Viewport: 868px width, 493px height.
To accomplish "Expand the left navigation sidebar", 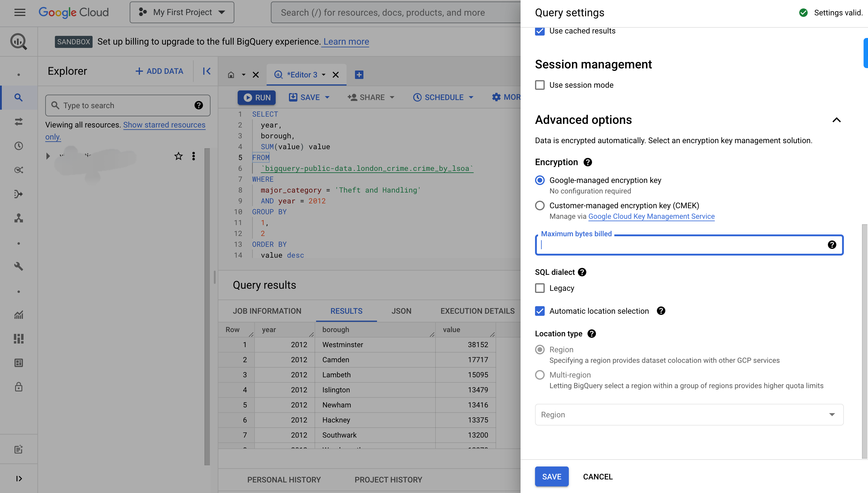I will pos(19,479).
